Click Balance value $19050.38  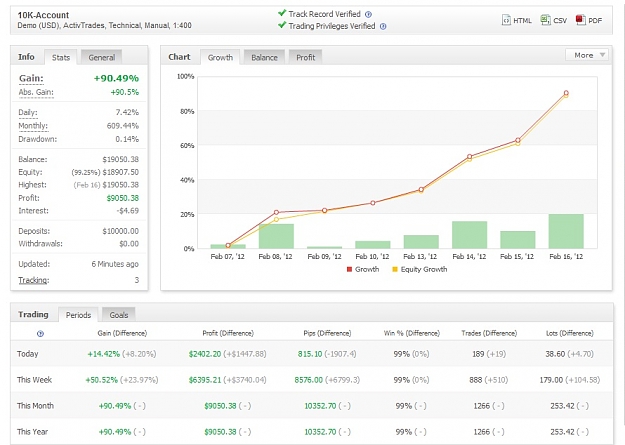[x=120, y=159]
